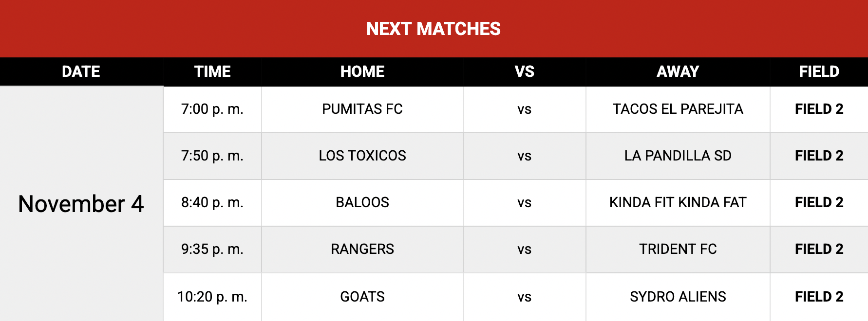Viewport: 868px width, 321px height.
Task: Select the 9:35 p. m. time cell
Action: pyautogui.click(x=212, y=249)
